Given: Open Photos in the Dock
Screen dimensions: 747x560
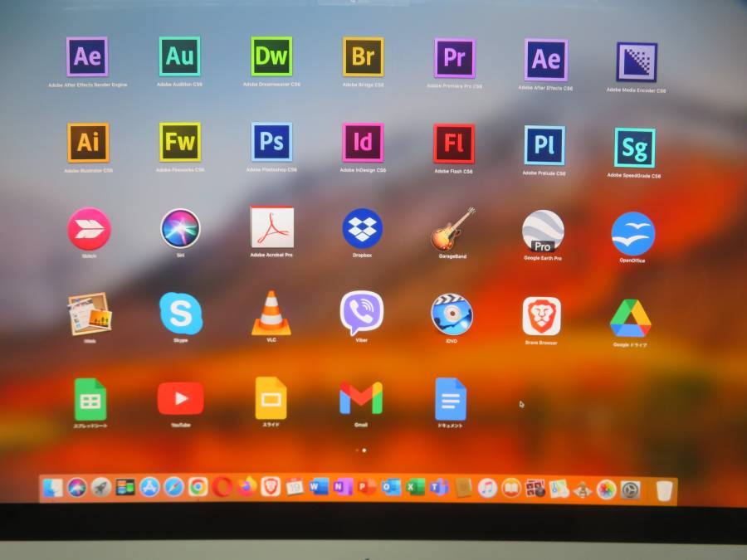Looking at the screenshot, I should [607, 490].
